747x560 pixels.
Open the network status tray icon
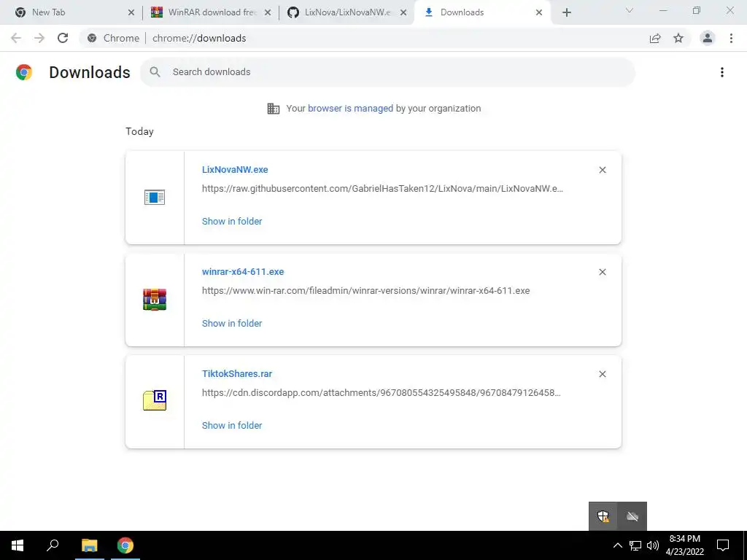(635, 545)
